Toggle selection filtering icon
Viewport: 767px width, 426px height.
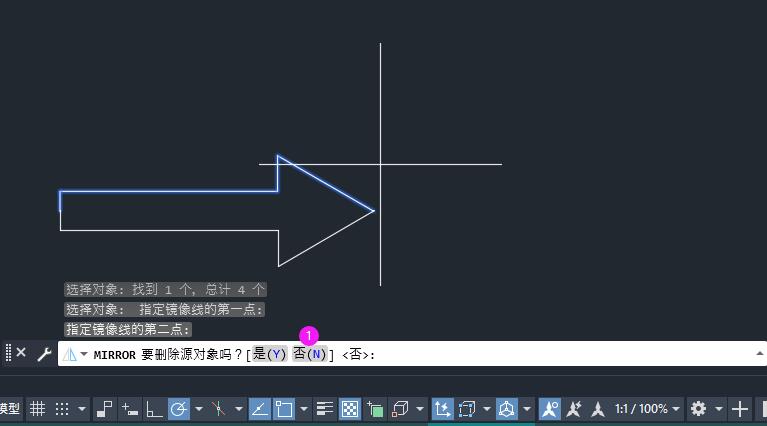click(x=467, y=408)
